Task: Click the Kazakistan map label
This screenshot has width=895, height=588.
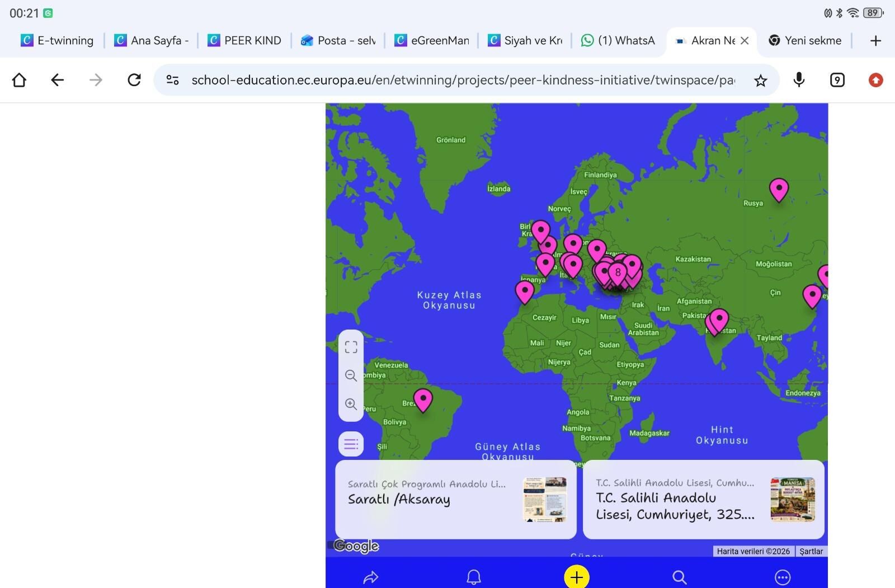Action: point(693,259)
